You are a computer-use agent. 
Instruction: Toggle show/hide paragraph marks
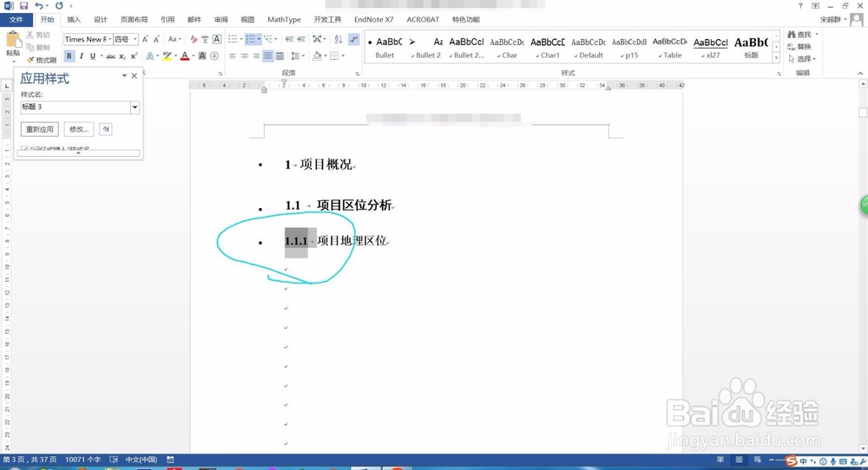(x=354, y=39)
